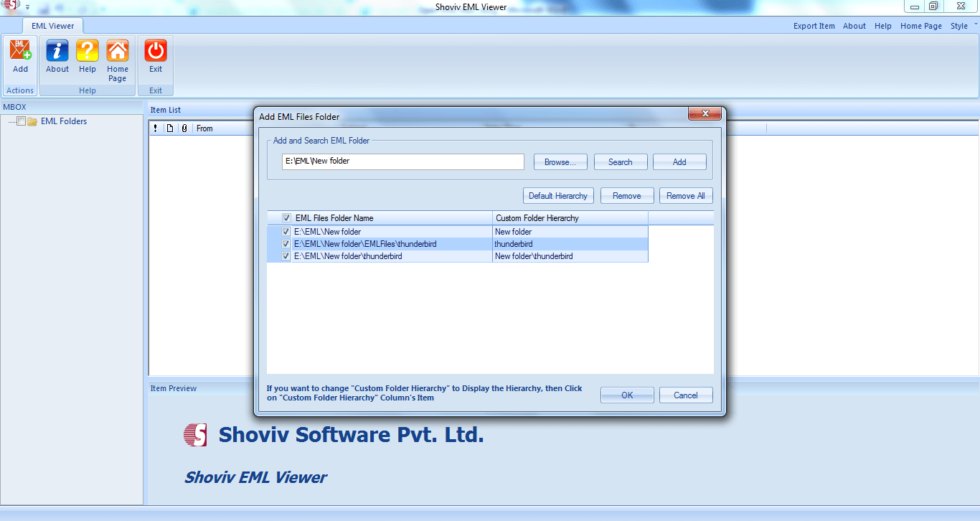Viewport: 980px width, 521px height.
Task: Open the Home Page house icon
Action: [x=118, y=50]
